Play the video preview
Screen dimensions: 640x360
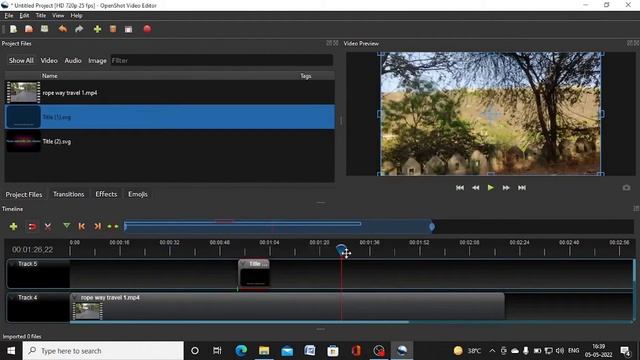coord(491,188)
